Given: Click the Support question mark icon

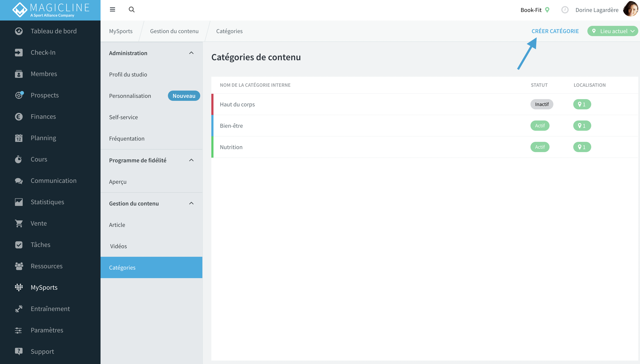Looking at the screenshot, I should (x=19, y=351).
